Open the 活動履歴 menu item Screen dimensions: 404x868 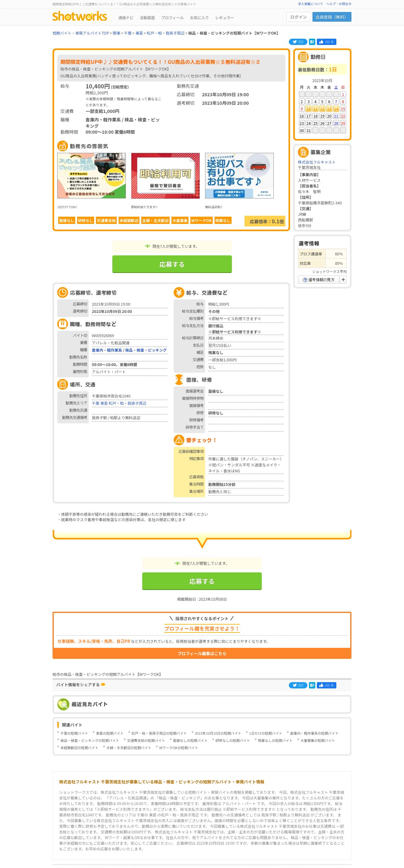pos(147,18)
